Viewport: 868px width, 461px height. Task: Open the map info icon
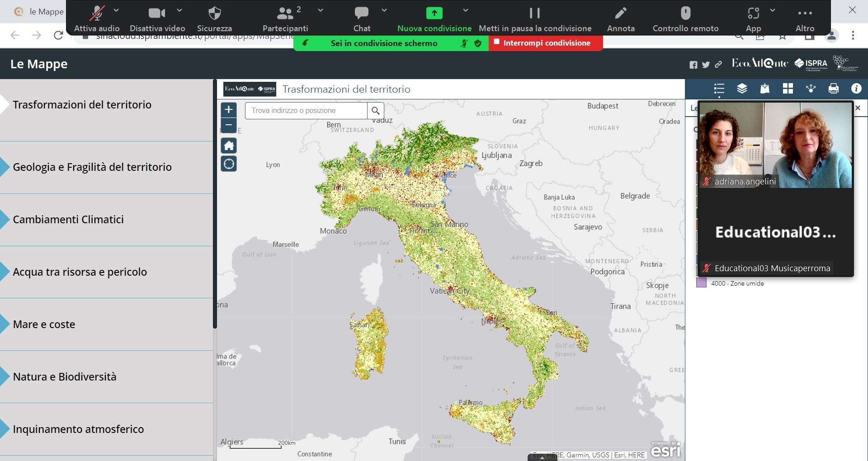(856, 89)
